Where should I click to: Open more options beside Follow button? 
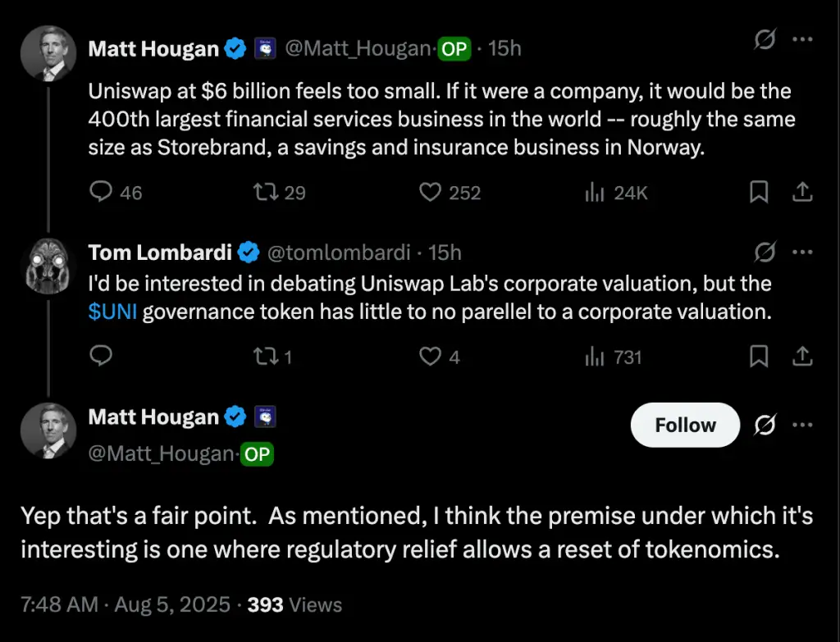[x=803, y=425]
